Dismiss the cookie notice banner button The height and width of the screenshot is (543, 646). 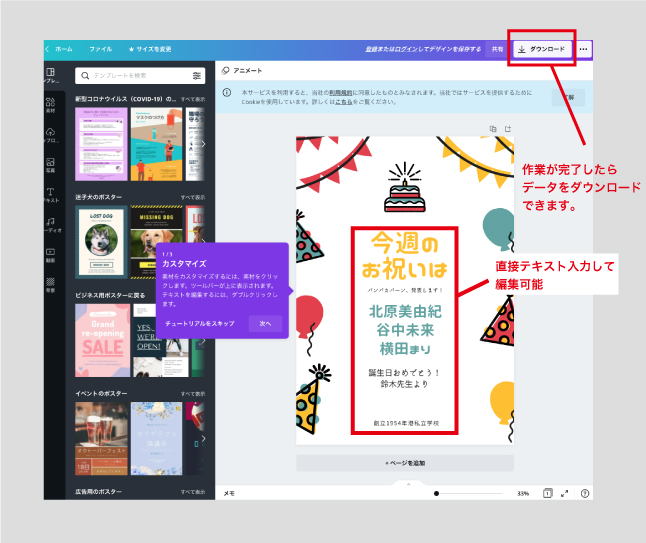click(x=568, y=98)
